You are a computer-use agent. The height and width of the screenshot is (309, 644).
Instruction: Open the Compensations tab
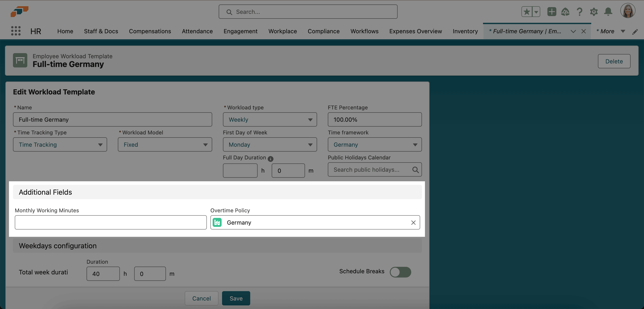(x=150, y=31)
